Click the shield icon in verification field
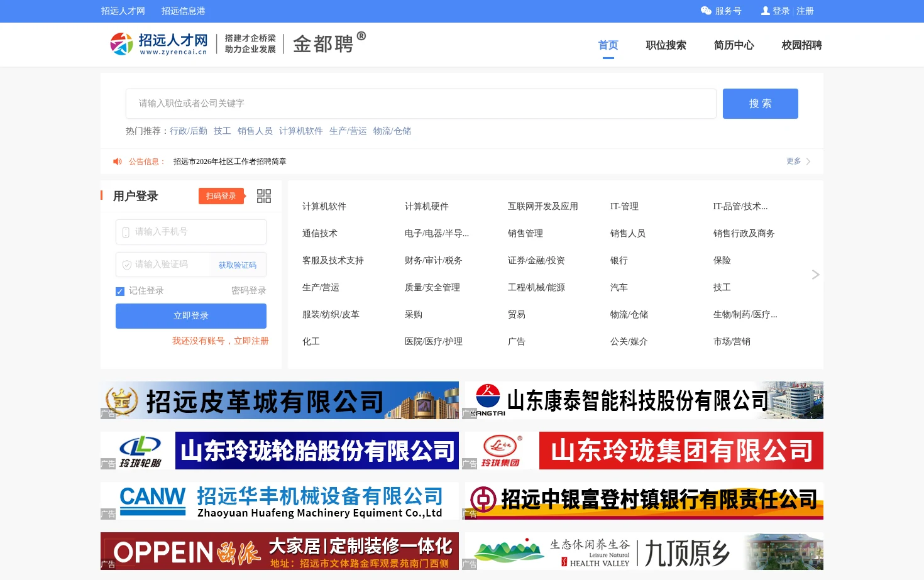 click(x=126, y=265)
